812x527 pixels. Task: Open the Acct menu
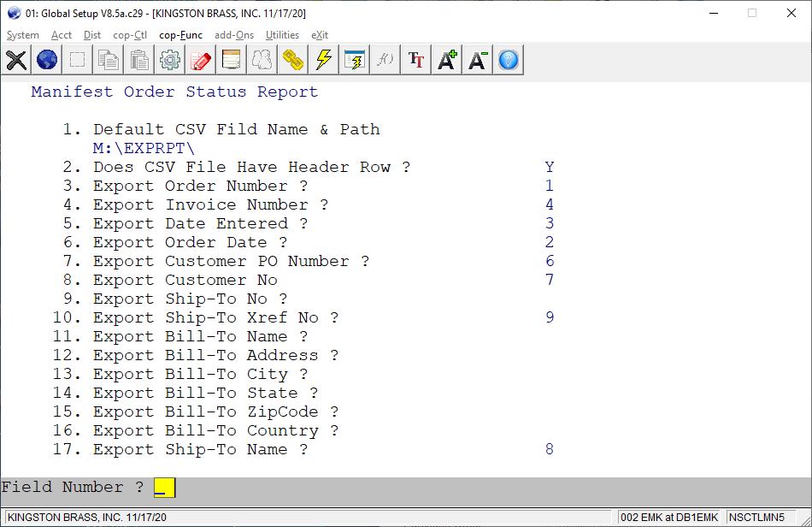pyautogui.click(x=62, y=35)
